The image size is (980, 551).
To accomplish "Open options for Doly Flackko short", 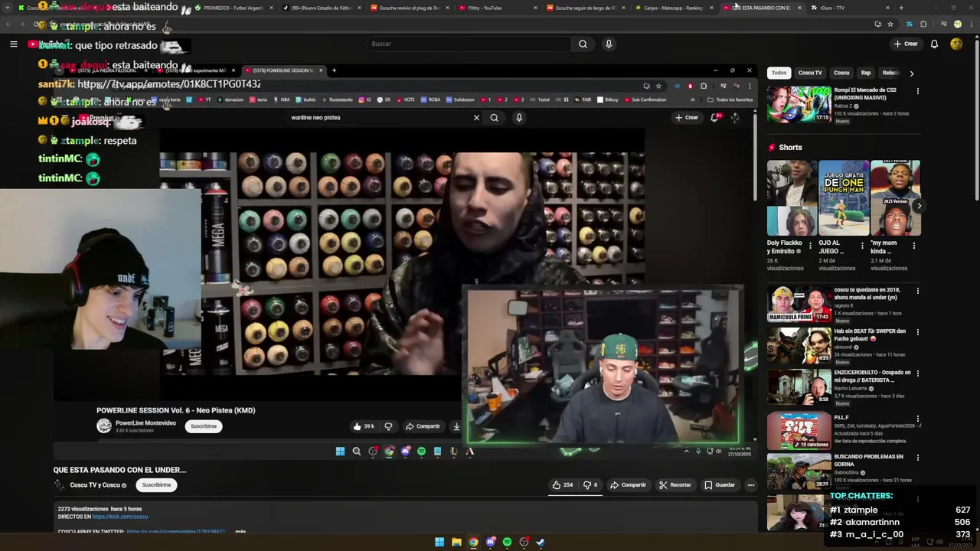I will [x=811, y=246].
